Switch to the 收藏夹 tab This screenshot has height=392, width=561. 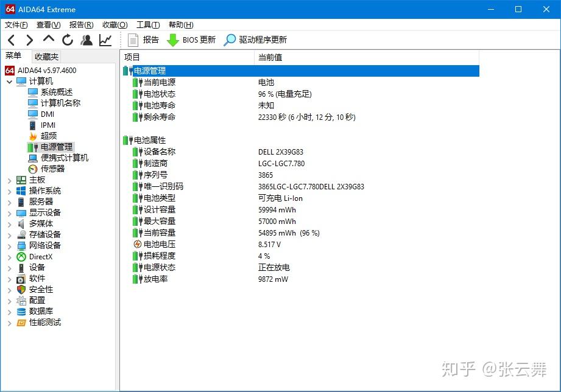pos(46,56)
